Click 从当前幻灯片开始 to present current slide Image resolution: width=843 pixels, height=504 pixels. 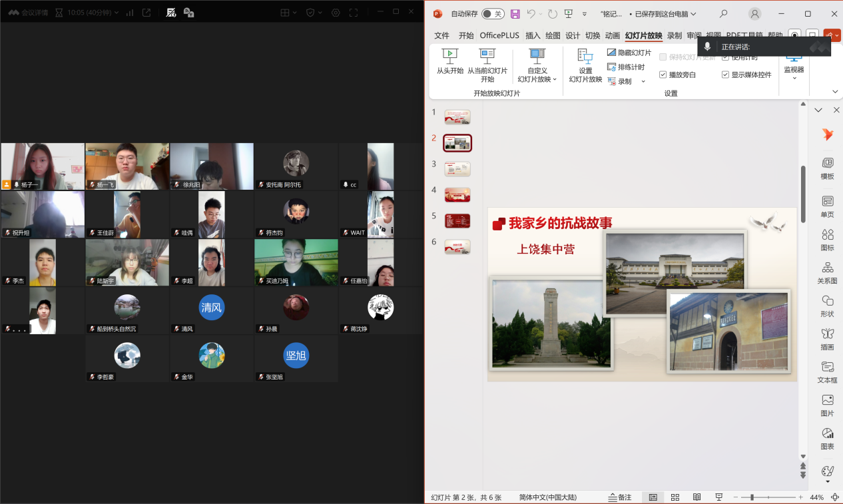(x=487, y=65)
